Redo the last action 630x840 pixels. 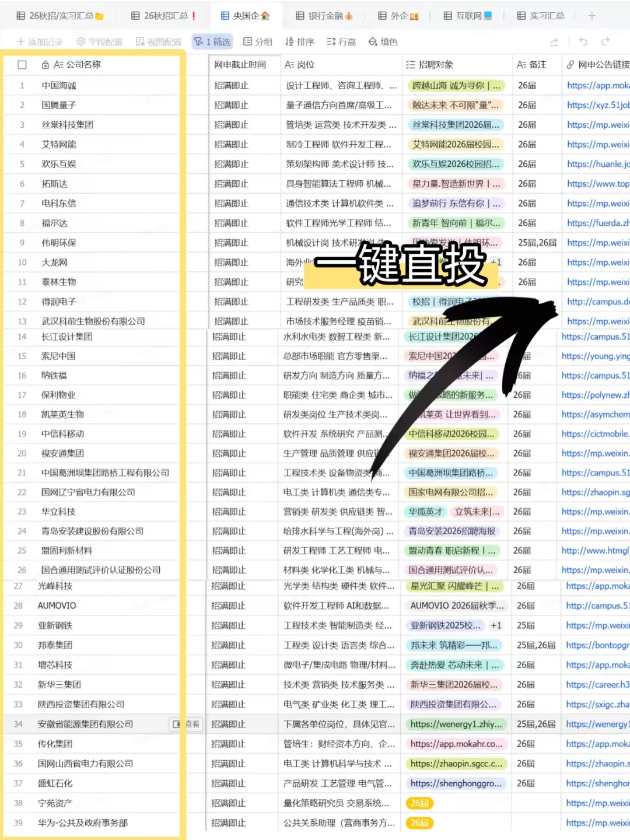(605, 41)
